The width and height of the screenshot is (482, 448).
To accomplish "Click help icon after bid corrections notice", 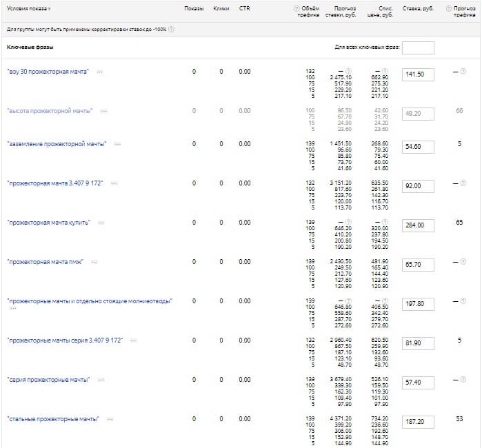I will (x=171, y=30).
